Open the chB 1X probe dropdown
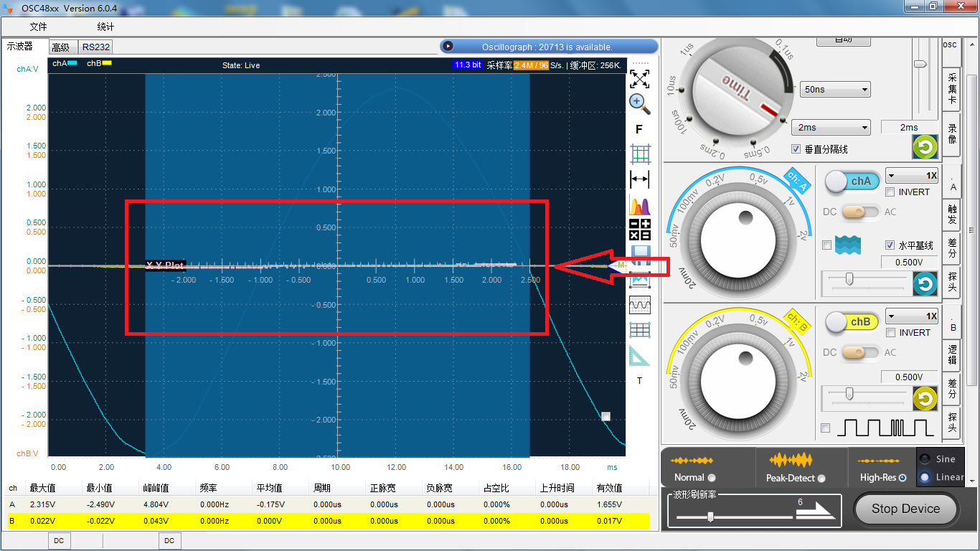 912,316
